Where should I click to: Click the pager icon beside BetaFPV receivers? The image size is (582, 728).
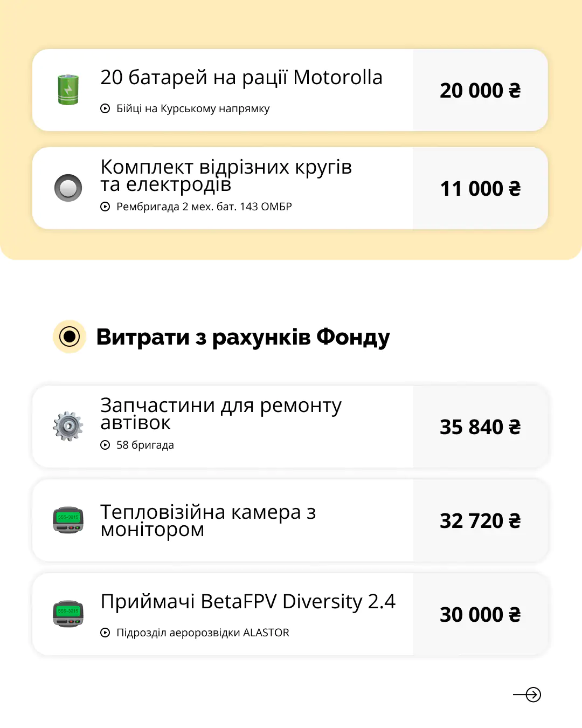[x=68, y=614]
